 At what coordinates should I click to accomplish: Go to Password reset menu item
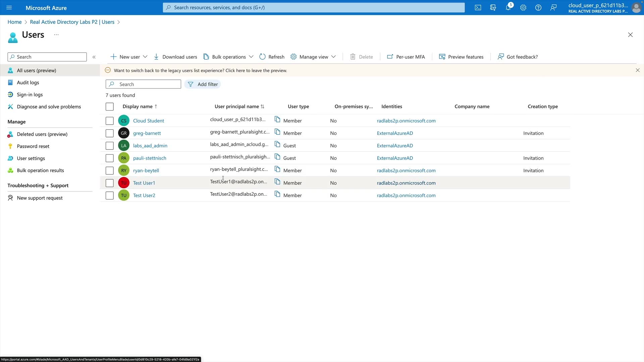pos(33,146)
